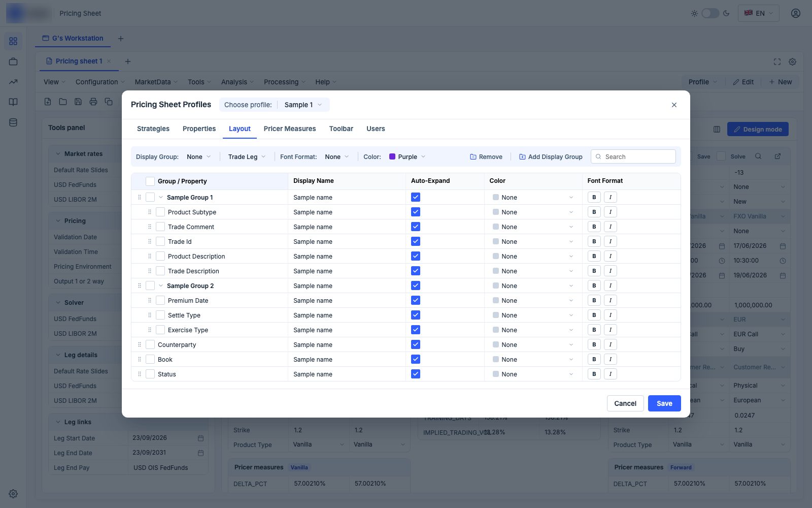Open the settings gear at the bottom of the sidebar
The image size is (812, 508).
[x=13, y=494]
